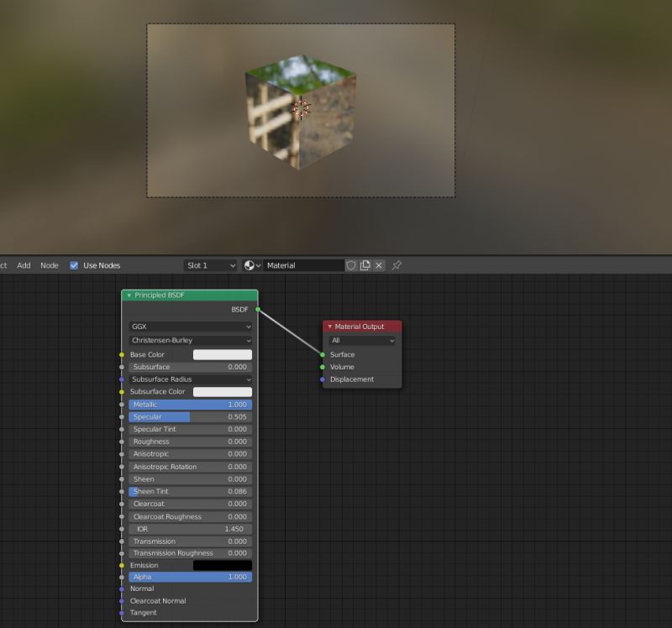This screenshot has height=628, width=672.
Task: Click the duplicate material datablock icon
Action: point(365,265)
